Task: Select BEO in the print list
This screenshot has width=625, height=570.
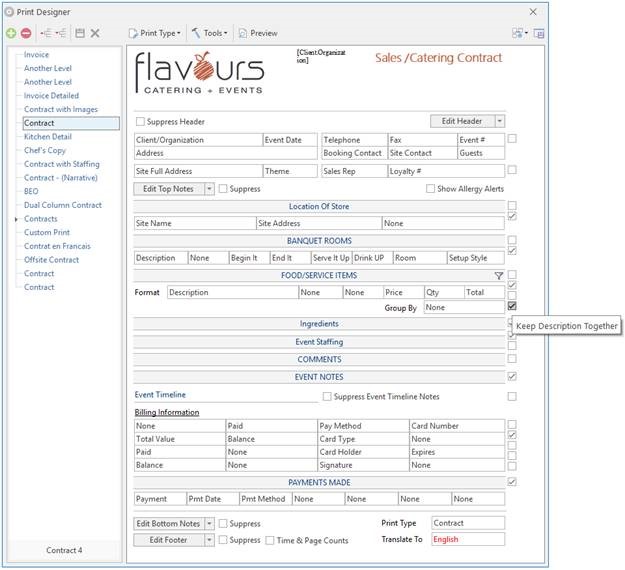Action: pyautogui.click(x=31, y=191)
